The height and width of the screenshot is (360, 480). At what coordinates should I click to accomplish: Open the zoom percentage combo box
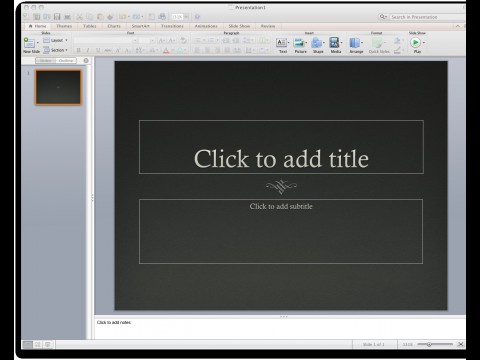(x=180, y=17)
